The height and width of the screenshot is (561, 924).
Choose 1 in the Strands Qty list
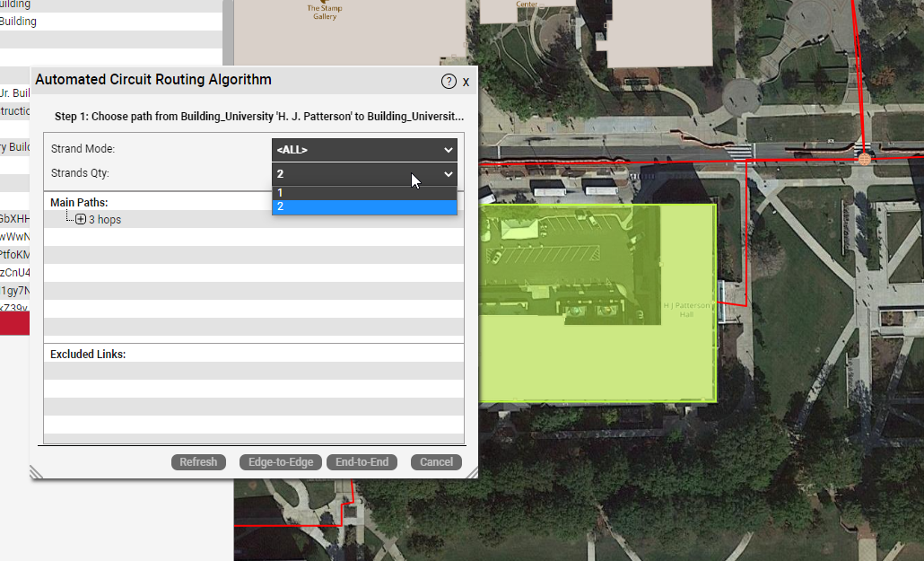click(x=364, y=193)
